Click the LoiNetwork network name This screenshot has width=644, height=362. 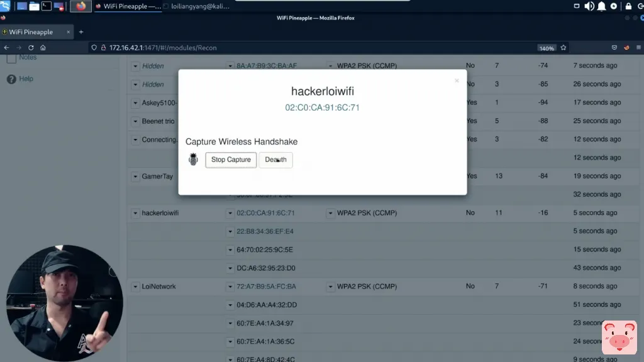[158, 287]
